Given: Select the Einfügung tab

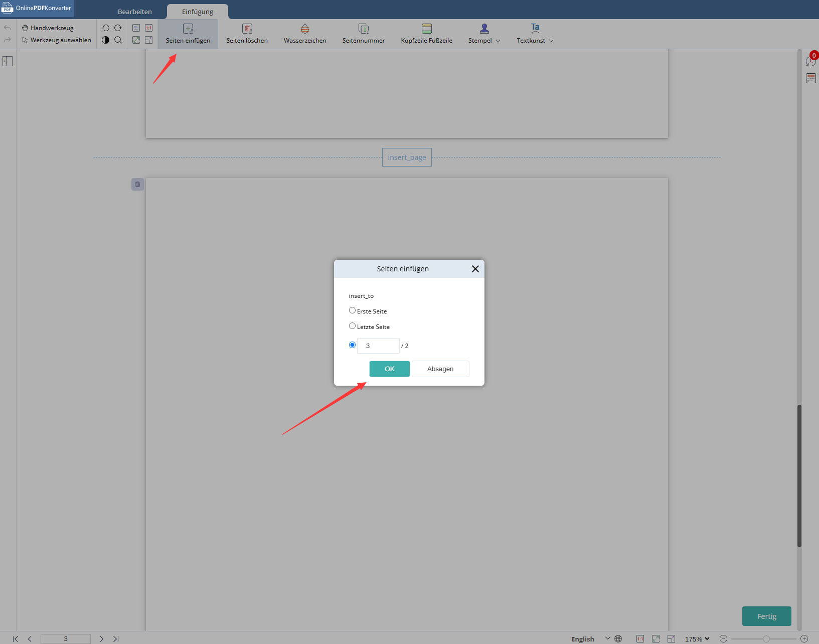Looking at the screenshot, I should (198, 12).
